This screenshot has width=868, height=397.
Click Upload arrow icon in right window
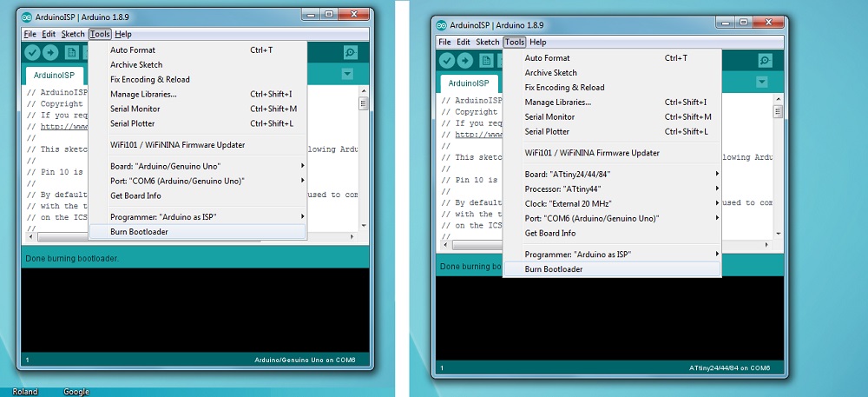[465, 60]
